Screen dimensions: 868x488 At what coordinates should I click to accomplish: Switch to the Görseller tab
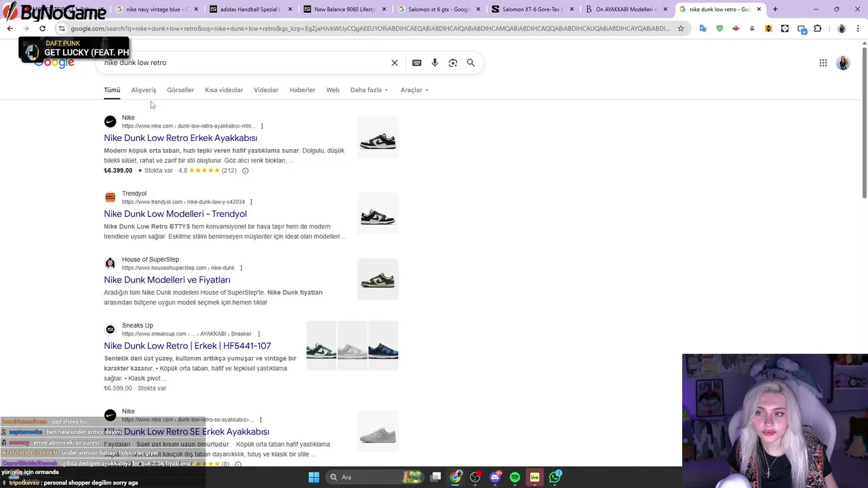(x=180, y=90)
